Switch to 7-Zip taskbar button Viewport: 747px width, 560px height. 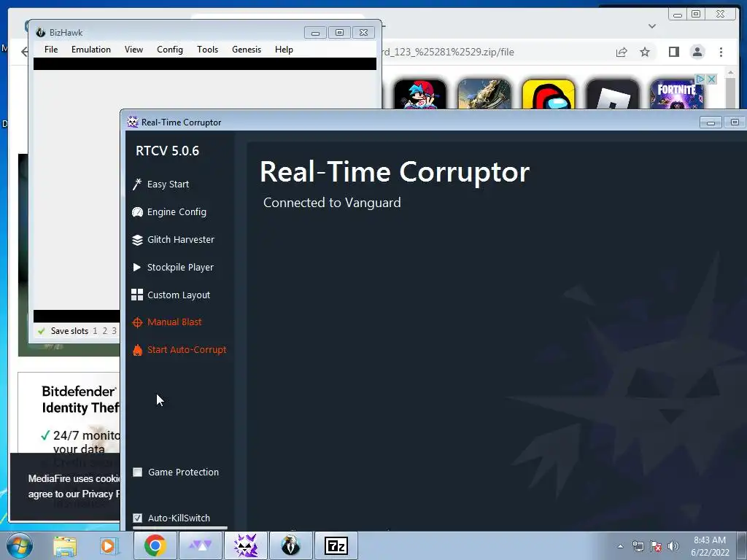point(336,545)
